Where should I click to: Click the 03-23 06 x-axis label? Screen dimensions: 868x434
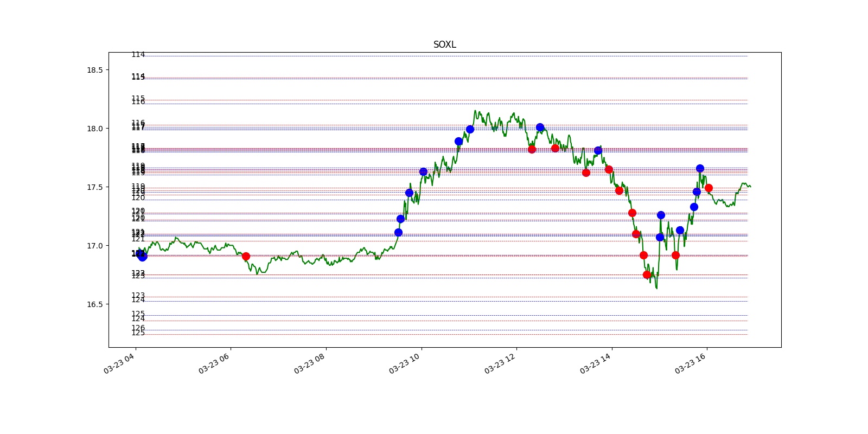[x=214, y=362]
